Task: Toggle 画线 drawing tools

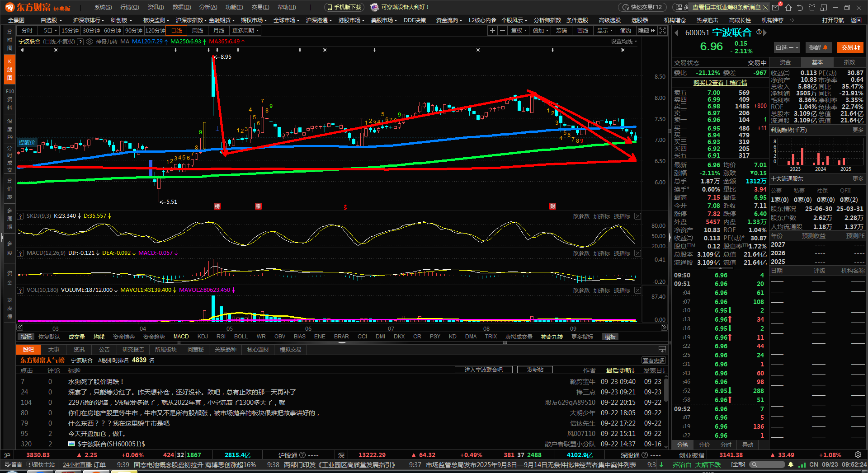Action: coord(583,31)
